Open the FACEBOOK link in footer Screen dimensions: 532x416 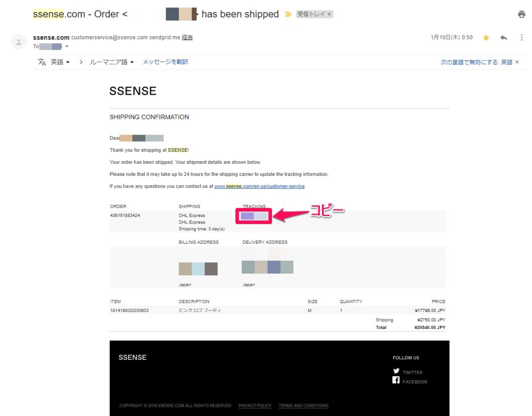(x=415, y=382)
